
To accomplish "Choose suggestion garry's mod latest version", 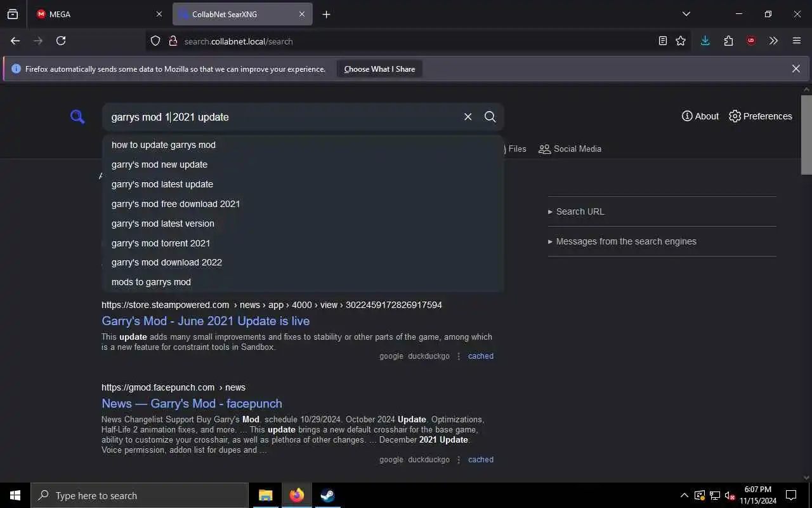I will point(303,224).
